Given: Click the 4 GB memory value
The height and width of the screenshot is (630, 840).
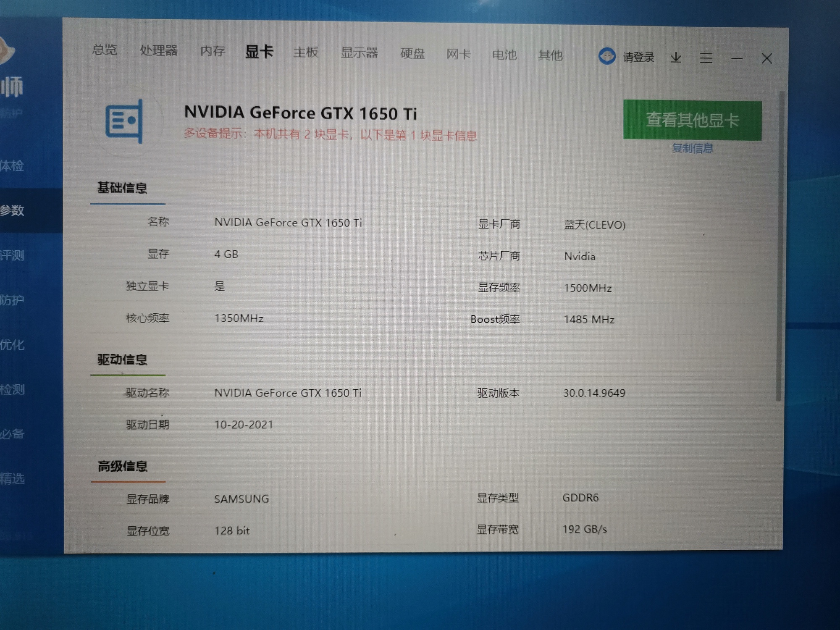Looking at the screenshot, I should pos(226,254).
